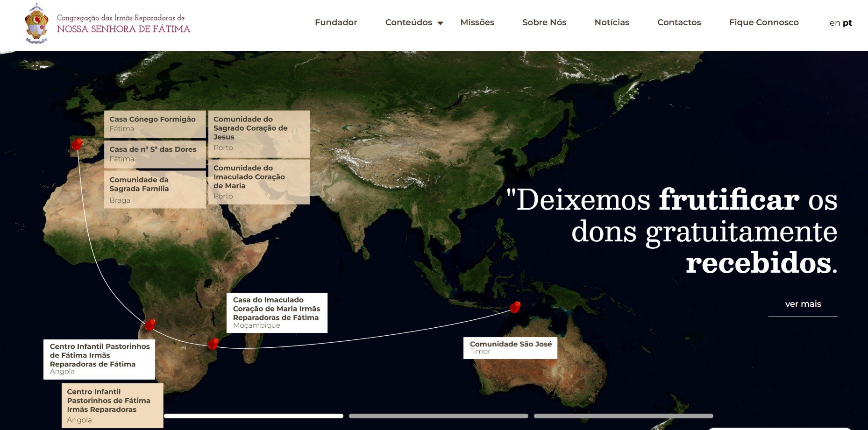
Task: Click the red map pin in Timor
Action: click(x=515, y=307)
